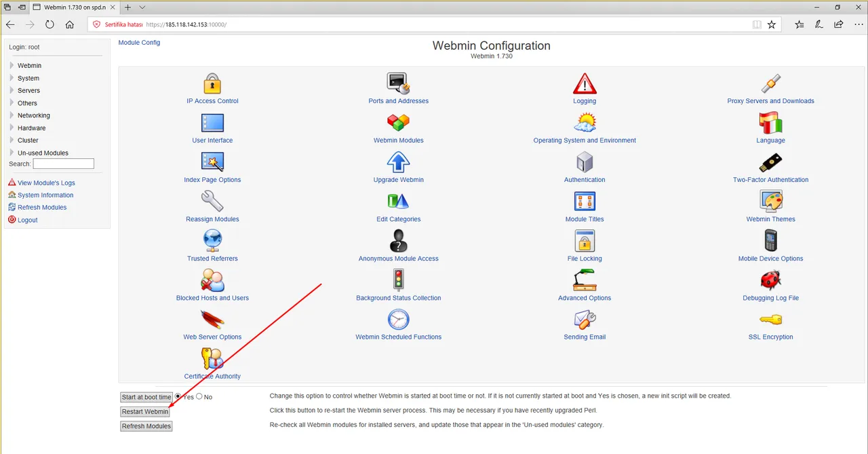Viewport: 868px width, 454px height.
Task: Open the Authentication icon
Action: [x=585, y=162]
